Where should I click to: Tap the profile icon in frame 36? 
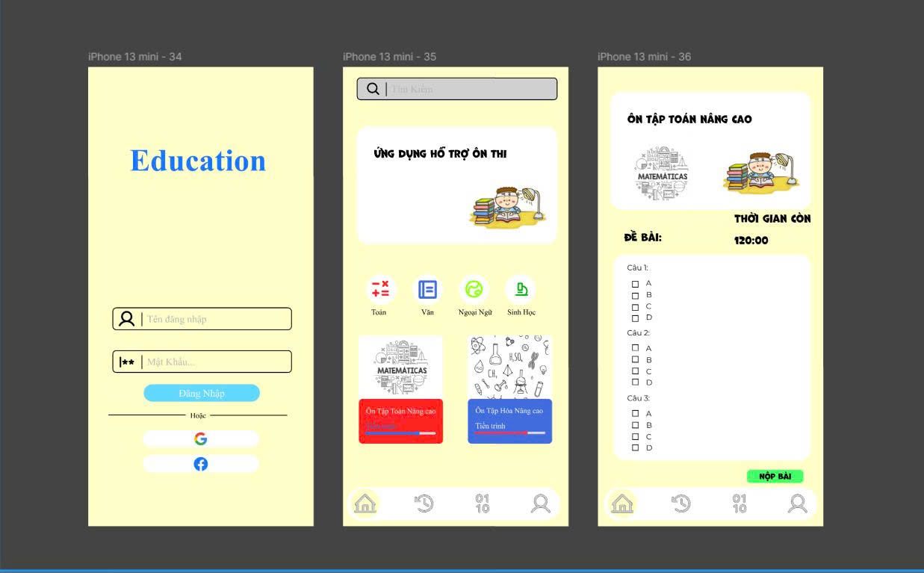pyautogui.click(x=798, y=504)
